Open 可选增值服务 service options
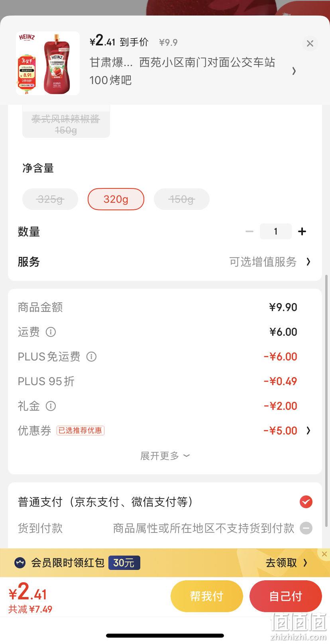330x644 pixels. 269,262
